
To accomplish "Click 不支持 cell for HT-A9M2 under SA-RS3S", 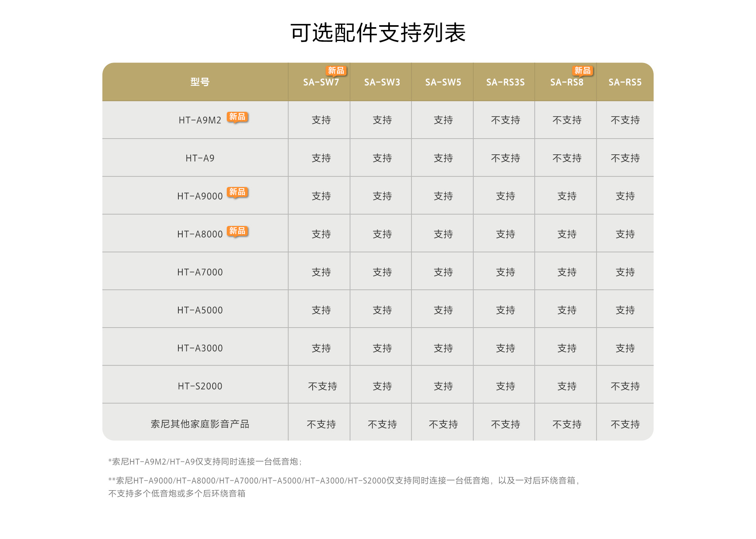I will point(505,120).
